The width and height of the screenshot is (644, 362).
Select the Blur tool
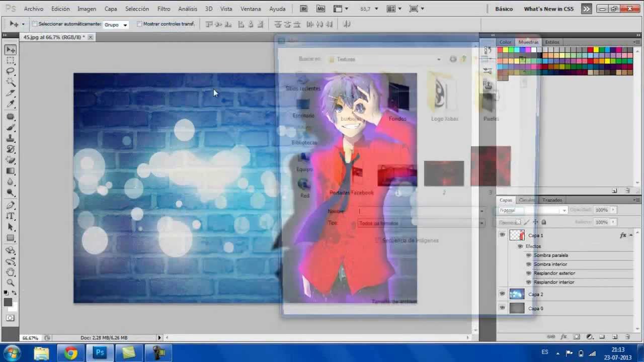tap(11, 183)
